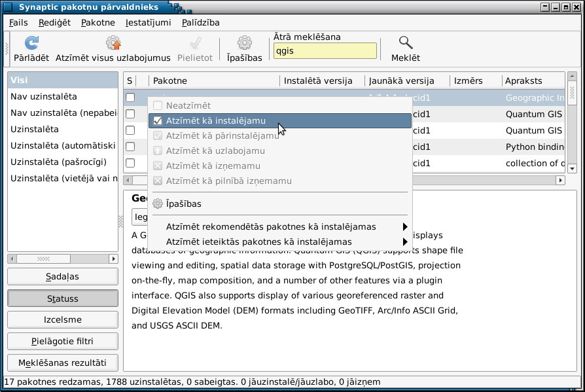The width and height of the screenshot is (585, 392).
Task: Select Neatzīmēt in the context menu
Action: click(x=280, y=105)
